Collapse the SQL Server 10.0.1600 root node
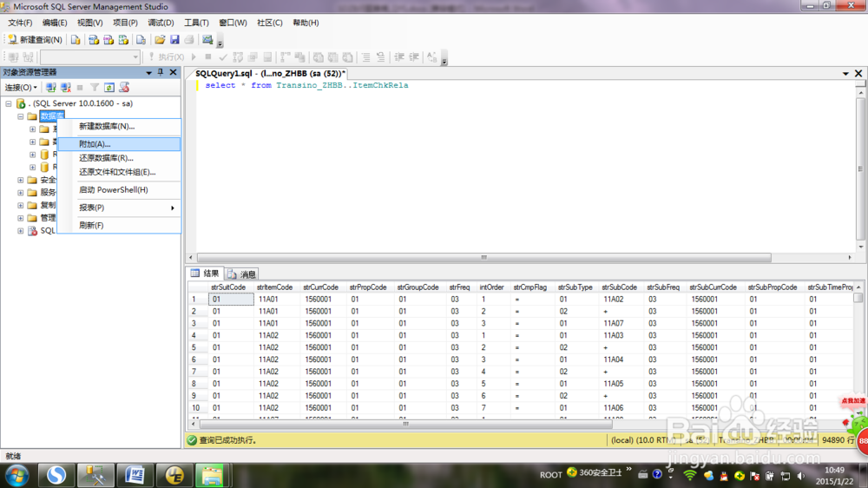868x488 pixels. tap(9, 103)
